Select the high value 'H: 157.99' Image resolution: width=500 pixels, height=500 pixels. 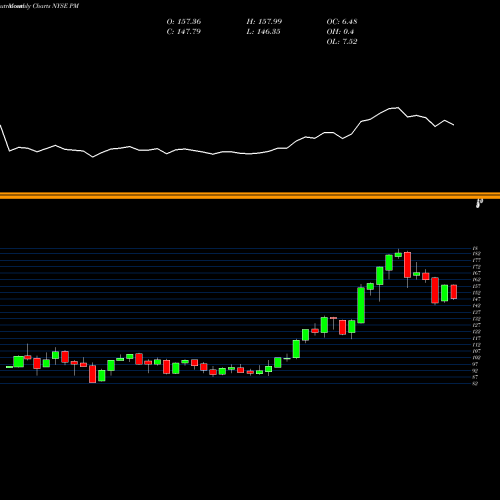[264, 22]
